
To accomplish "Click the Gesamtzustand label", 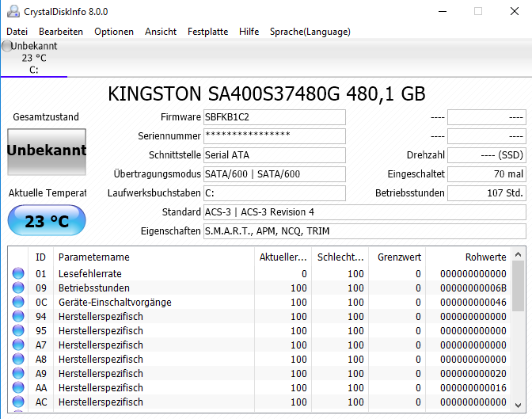I will [46, 116].
